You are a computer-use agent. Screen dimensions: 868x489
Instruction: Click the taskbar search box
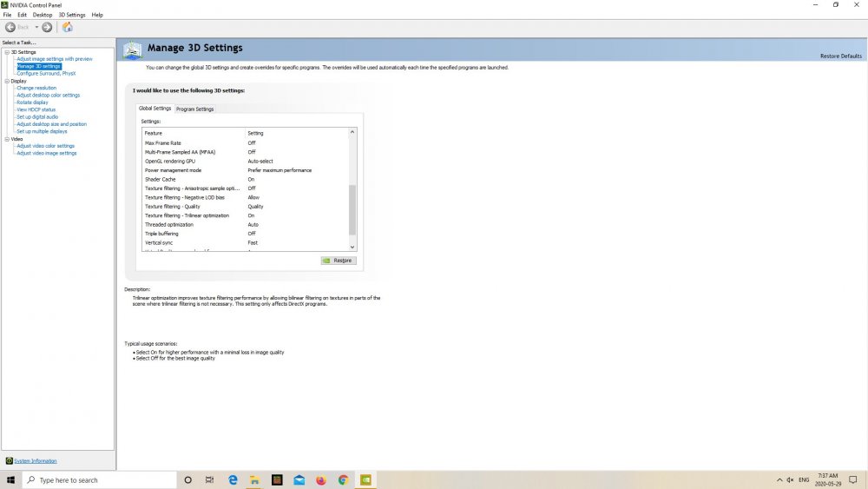click(99, 480)
